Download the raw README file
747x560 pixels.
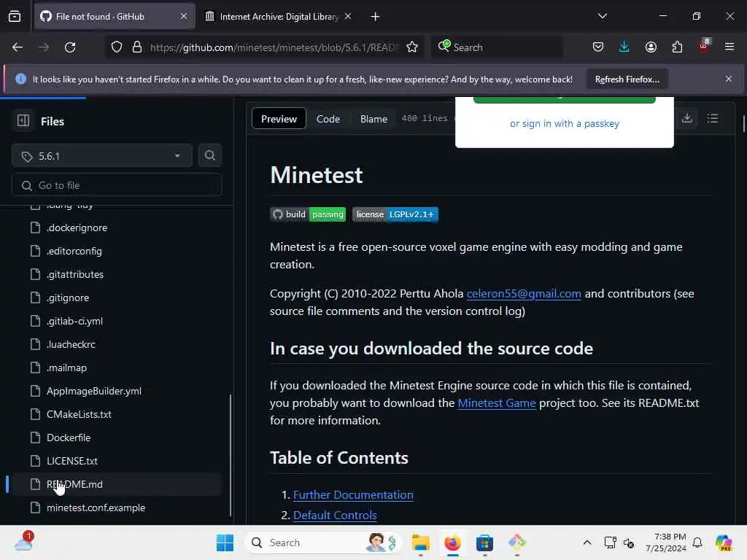click(x=686, y=118)
